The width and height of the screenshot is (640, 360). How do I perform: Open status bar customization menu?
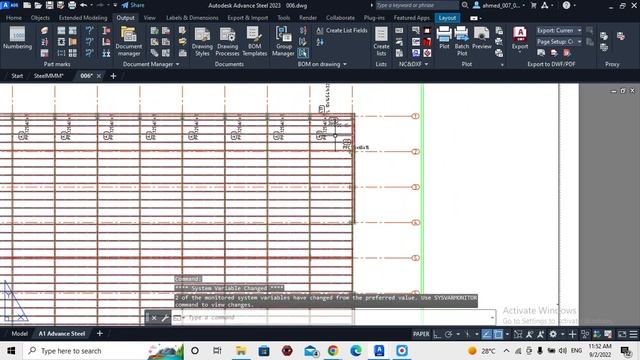(633, 334)
